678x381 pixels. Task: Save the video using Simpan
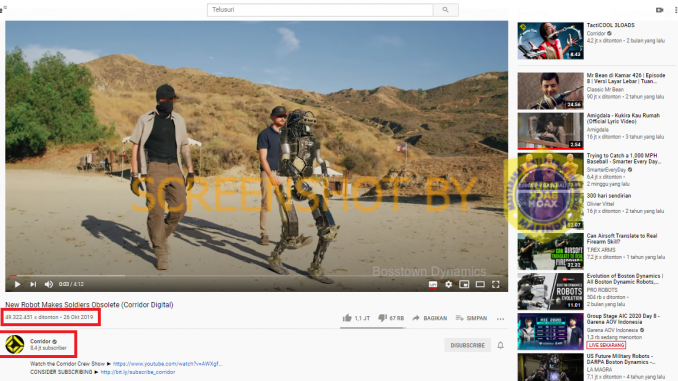pyautogui.click(x=471, y=318)
